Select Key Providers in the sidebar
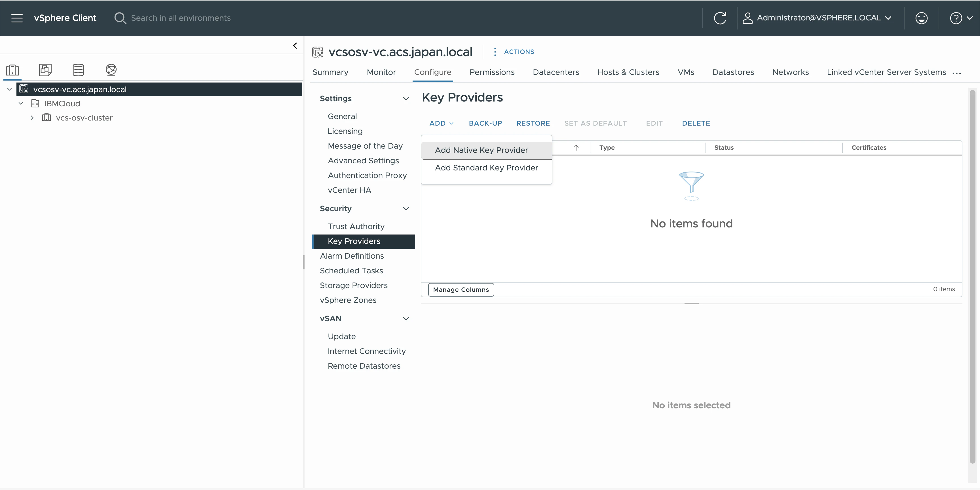The image size is (980, 490). 364,242
